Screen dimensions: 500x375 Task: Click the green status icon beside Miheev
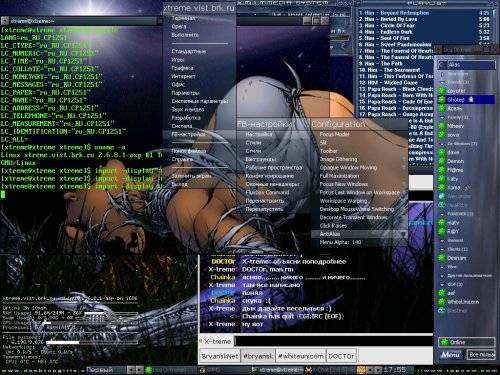tap(442, 126)
